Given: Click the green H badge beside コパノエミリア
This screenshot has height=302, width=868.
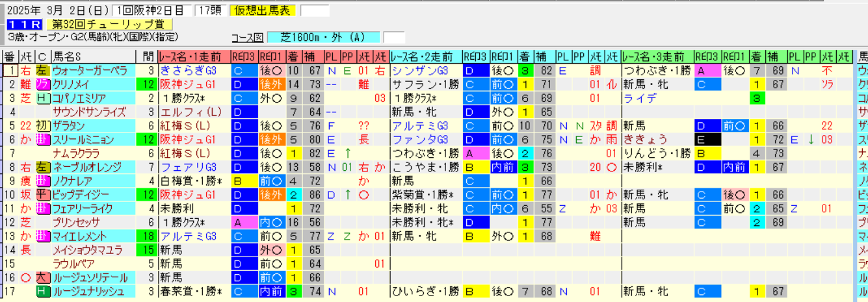Looking at the screenshot, I should coord(42,98).
